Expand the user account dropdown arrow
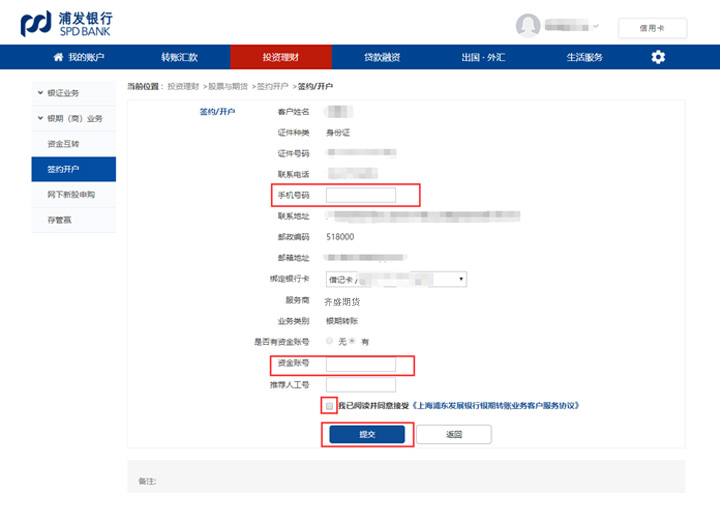The width and height of the screenshot is (720, 509). [597, 27]
